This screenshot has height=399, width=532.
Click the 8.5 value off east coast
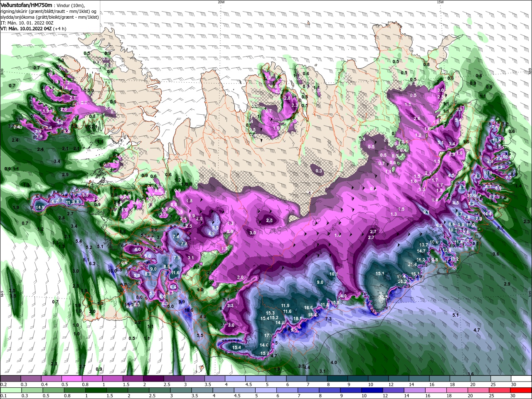click(x=500, y=228)
